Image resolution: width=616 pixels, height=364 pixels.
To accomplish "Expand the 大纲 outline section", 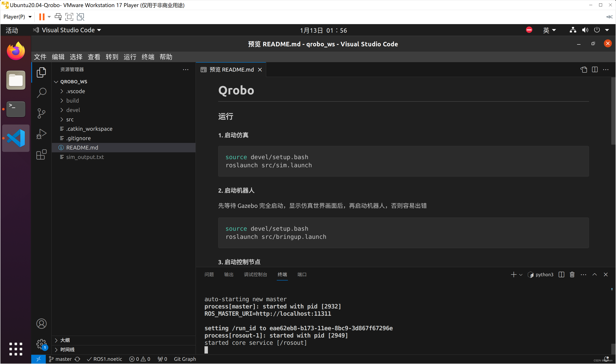I will click(x=124, y=340).
